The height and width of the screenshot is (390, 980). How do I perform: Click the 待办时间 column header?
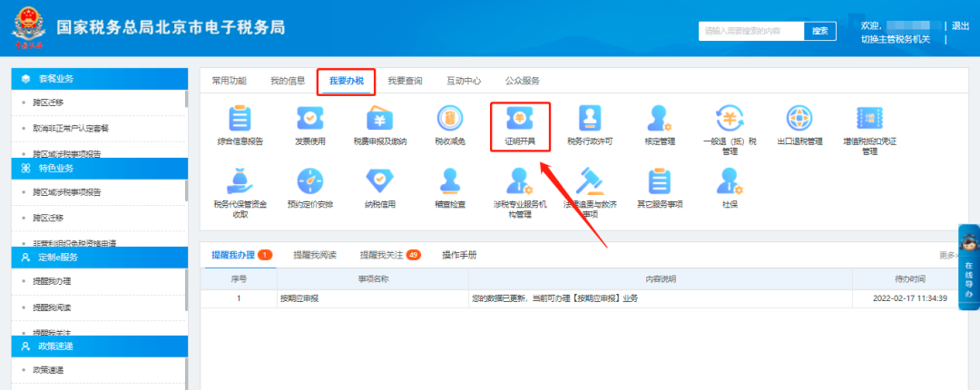pyautogui.click(x=910, y=278)
